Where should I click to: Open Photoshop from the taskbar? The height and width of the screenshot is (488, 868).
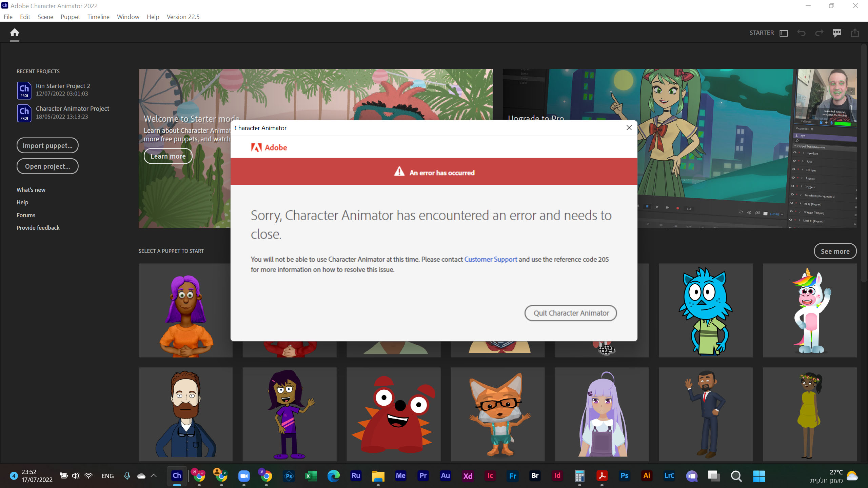point(624,476)
